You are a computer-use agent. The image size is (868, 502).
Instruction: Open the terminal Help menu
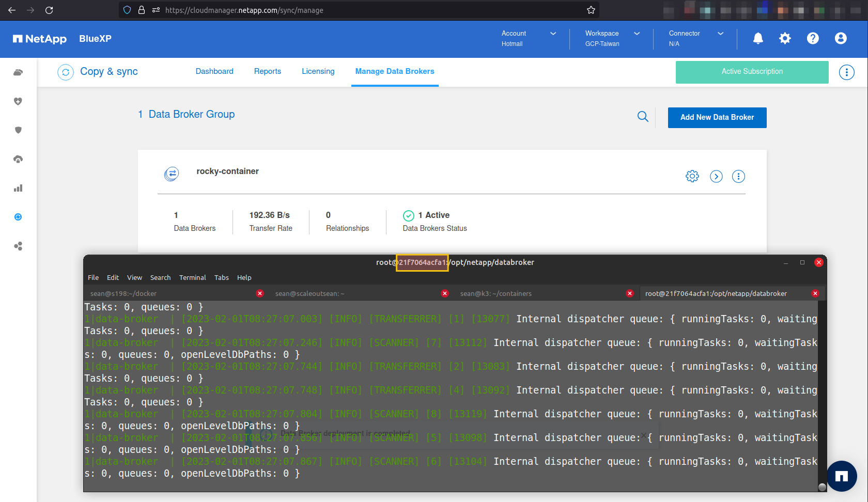pos(244,277)
